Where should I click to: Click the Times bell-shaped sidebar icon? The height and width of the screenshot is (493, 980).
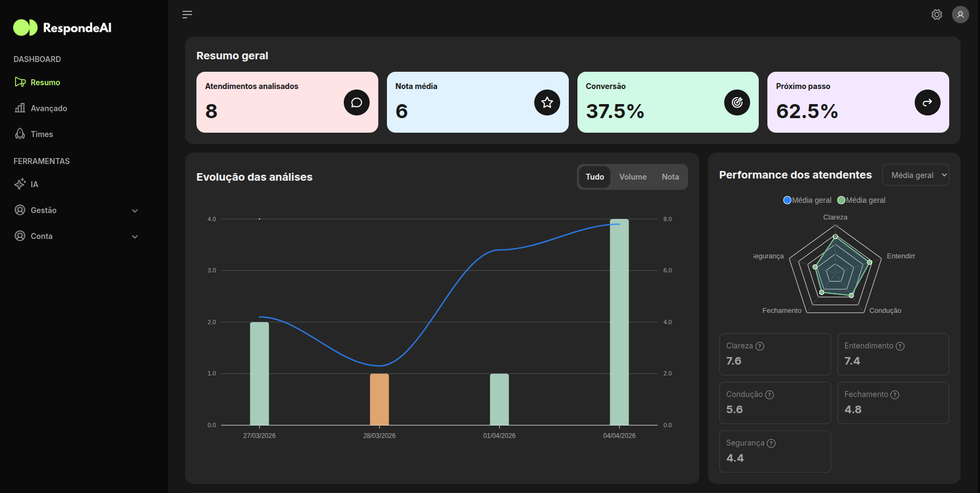click(x=19, y=134)
